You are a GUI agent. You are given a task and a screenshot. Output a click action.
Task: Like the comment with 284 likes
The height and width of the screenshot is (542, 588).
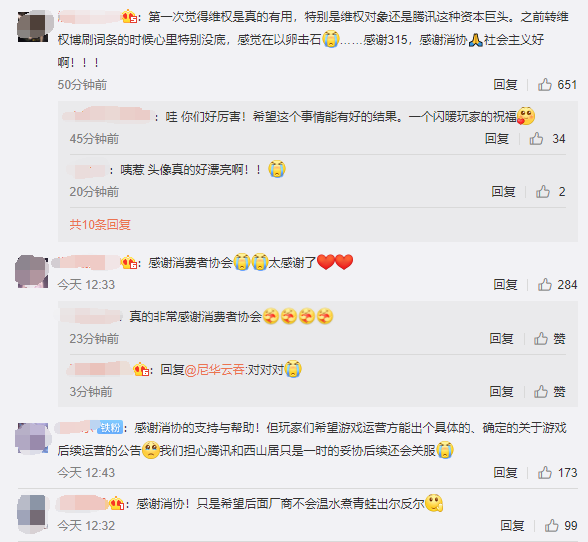(557, 285)
